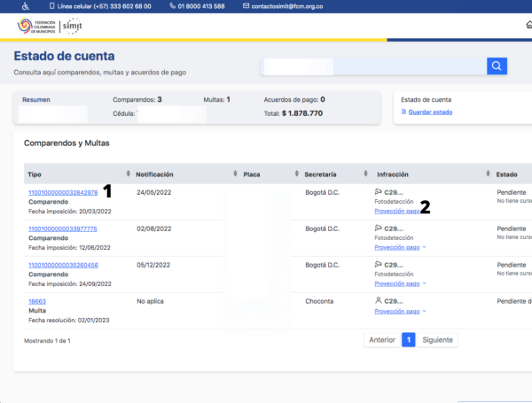The width and height of the screenshot is (532, 403).
Task: Click the Estado column header
Action: (x=507, y=174)
